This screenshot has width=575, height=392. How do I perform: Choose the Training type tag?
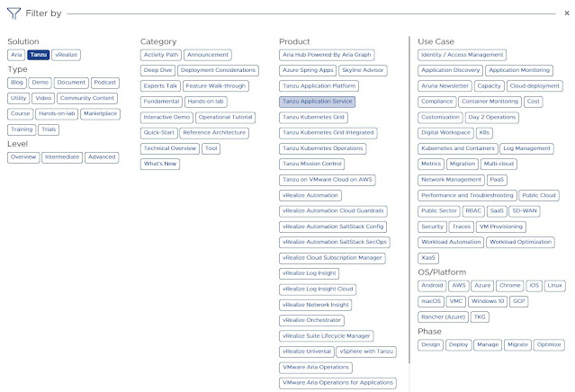[22, 129]
